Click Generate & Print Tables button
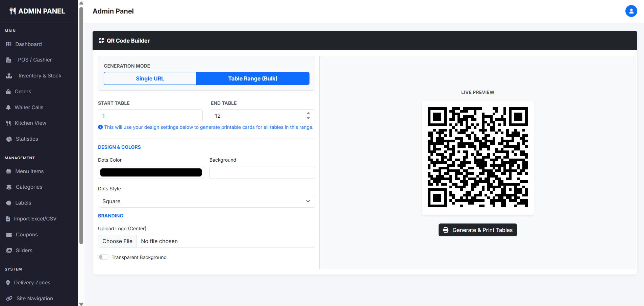The height and width of the screenshot is (306, 644). (477, 230)
